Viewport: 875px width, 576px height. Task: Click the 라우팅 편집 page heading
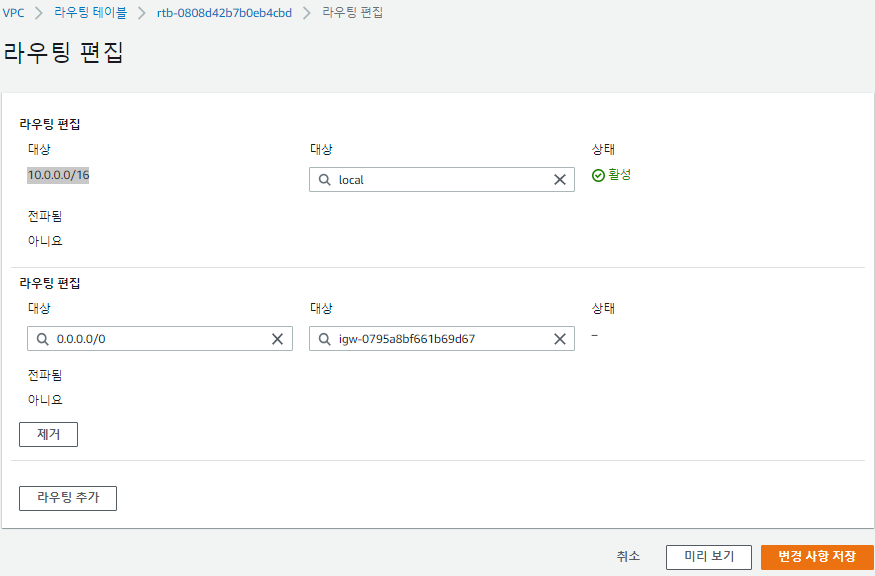[x=63, y=52]
